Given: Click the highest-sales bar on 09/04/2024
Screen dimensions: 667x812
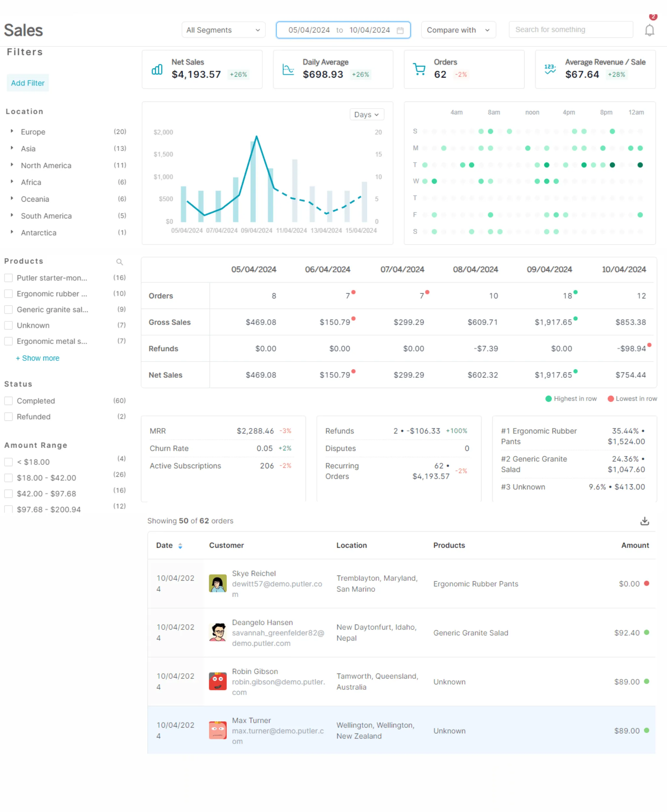Looking at the screenshot, I should click(253, 181).
